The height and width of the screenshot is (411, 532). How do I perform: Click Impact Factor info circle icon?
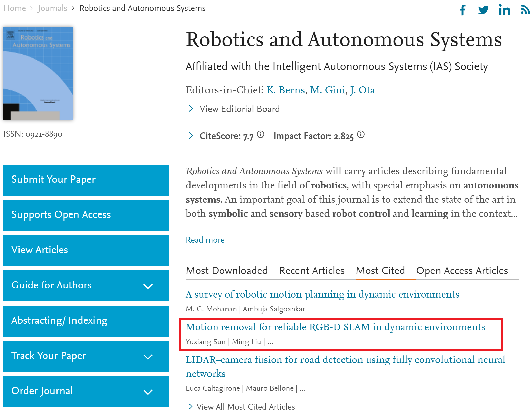click(361, 134)
